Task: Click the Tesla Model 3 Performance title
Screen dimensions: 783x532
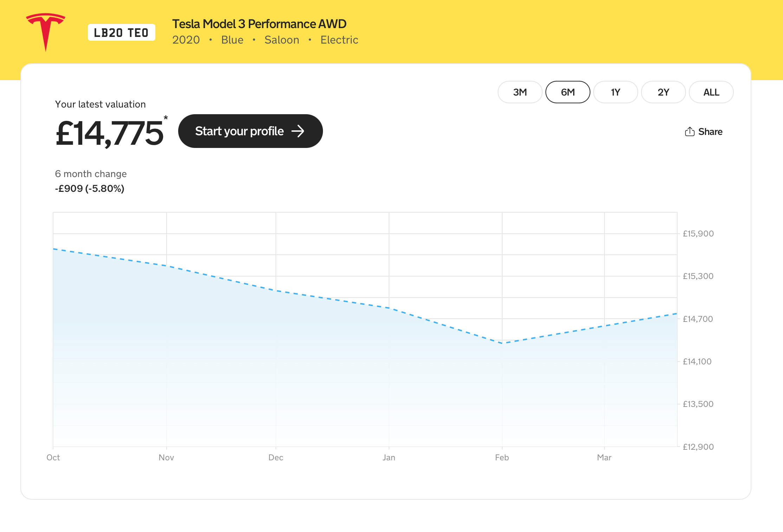Action: click(259, 24)
